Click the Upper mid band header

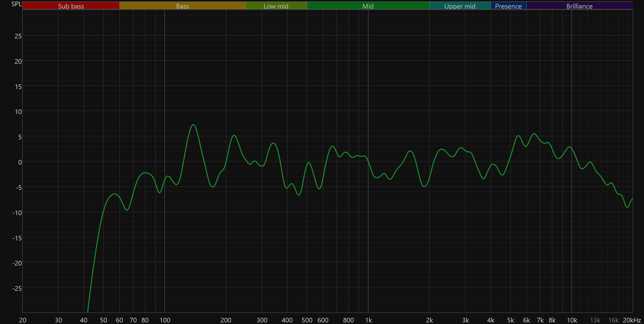pyautogui.click(x=460, y=6)
